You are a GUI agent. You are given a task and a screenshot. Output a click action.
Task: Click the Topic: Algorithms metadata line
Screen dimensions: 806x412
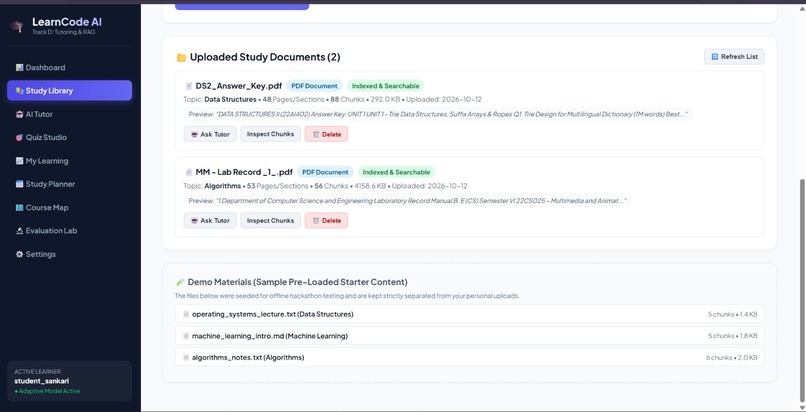(325, 185)
